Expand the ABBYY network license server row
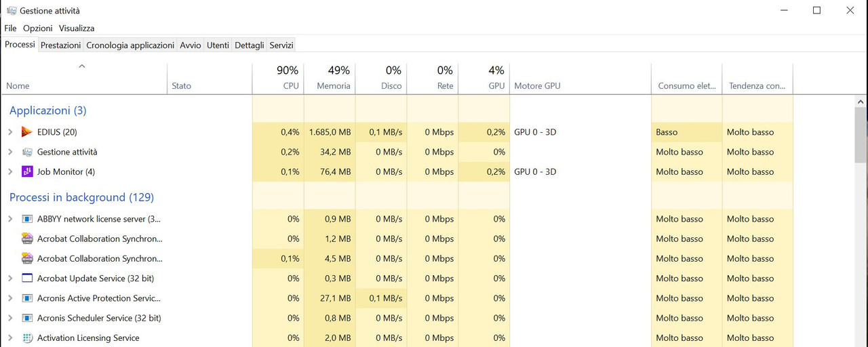Image resolution: width=868 pixels, height=347 pixels. click(x=10, y=219)
